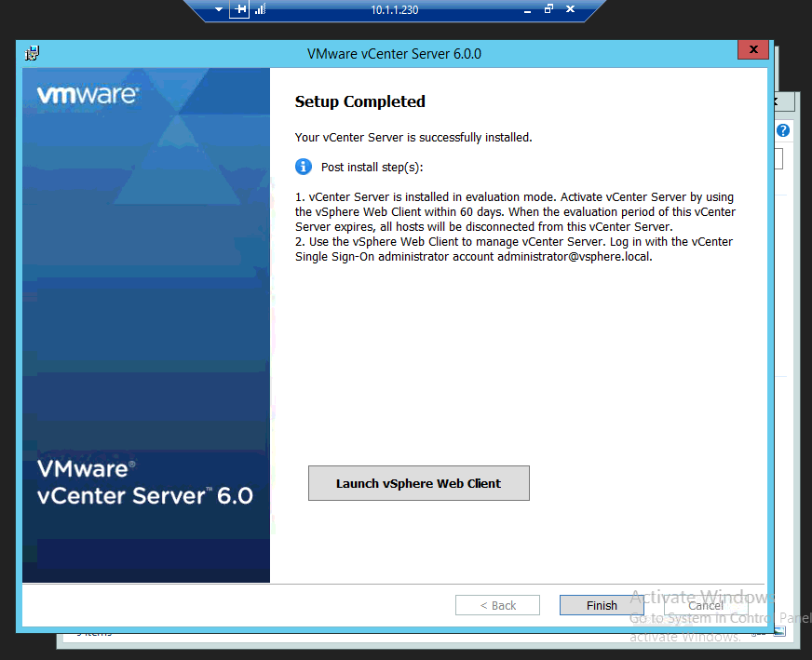Click the 10.1.1.230 connection bar title

(x=395, y=10)
